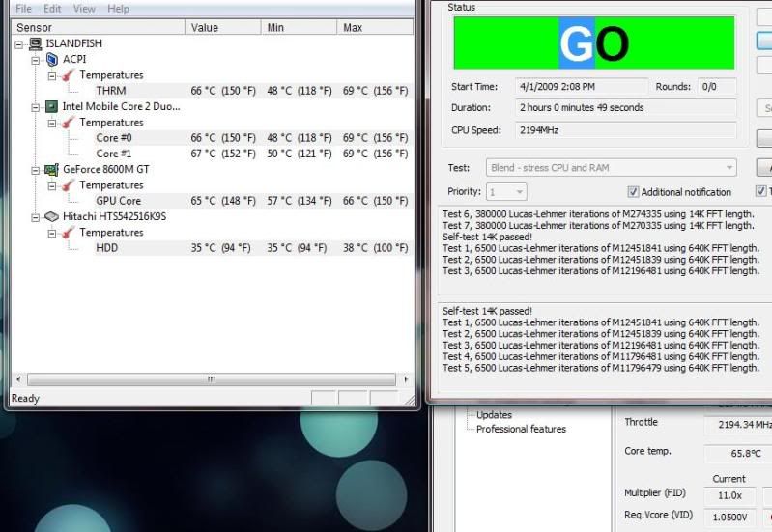Collapse the ACPI tree node
772x532 pixels.
click(x=36, y=61)
